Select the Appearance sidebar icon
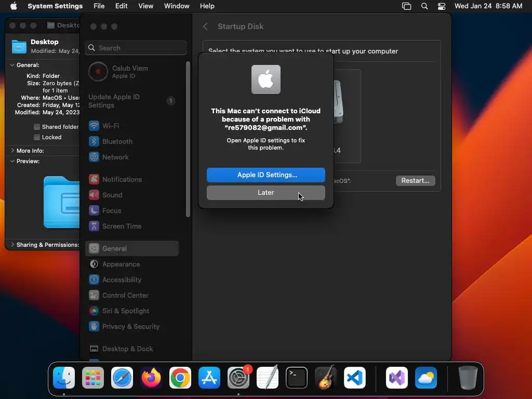 click(x=94, y=264)
